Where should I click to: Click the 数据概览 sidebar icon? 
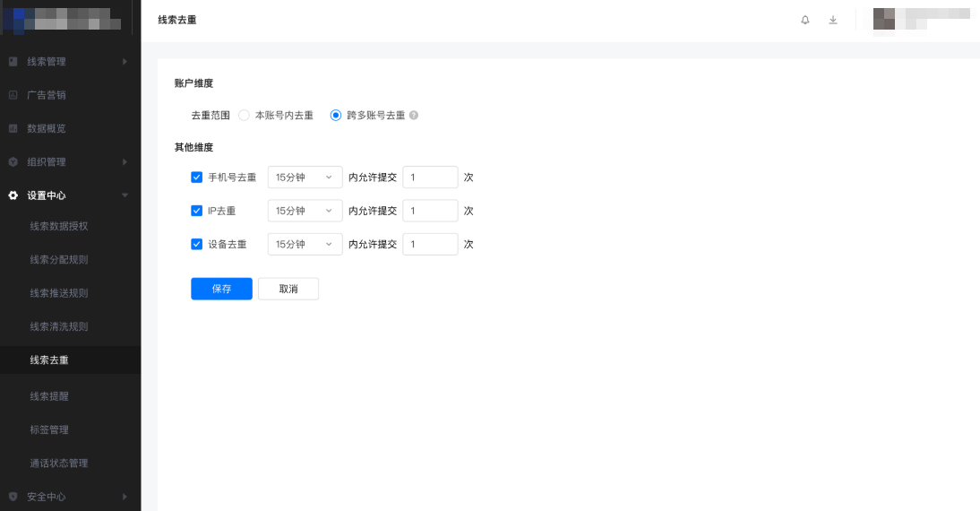pos(13,128)
